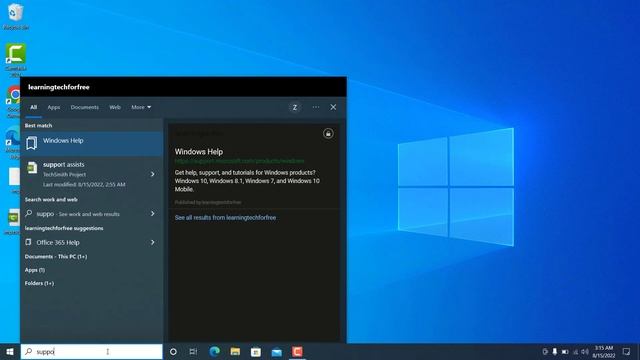Click the Cortana circle icon on taskbar

pyautogui.click(x=173, y=351)
